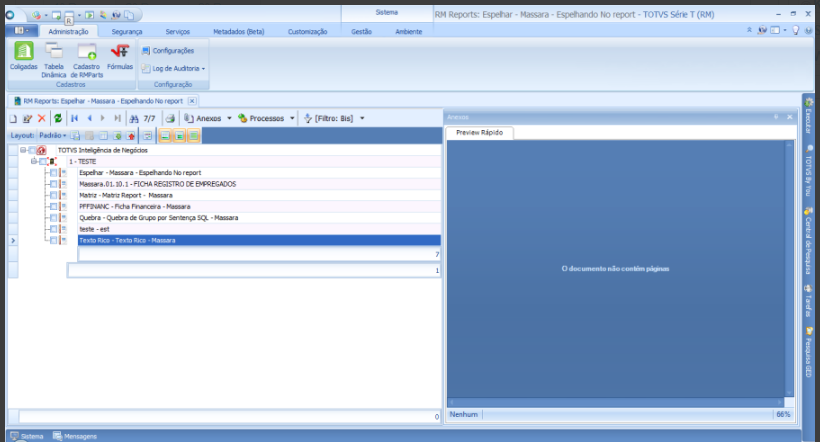This screenshot has height=442, width=820.
Task: Open the Central de Pesquisa side panel
Action: 808,241
